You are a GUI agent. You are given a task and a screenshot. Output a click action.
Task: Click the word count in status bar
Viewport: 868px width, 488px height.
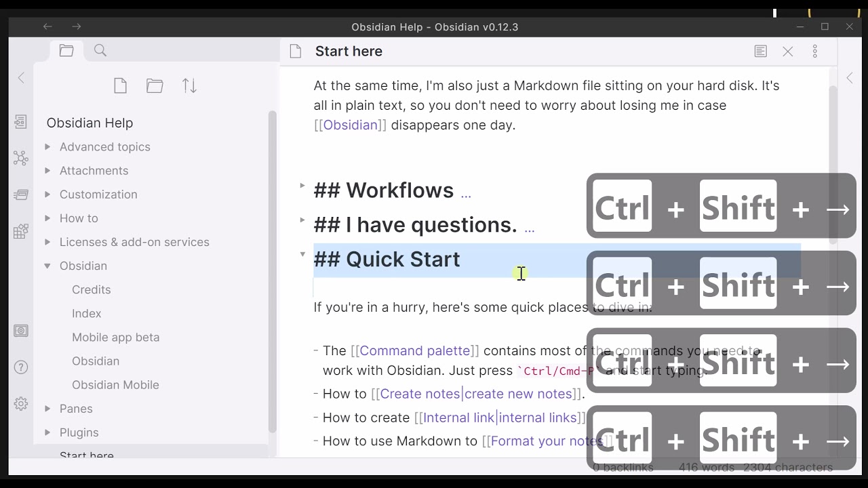(x=706, y=467)
